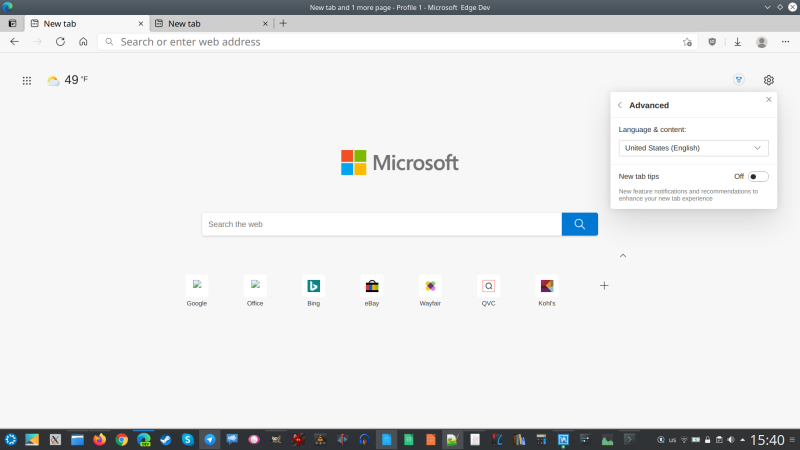Open the eBay quick link tile

tap(372, 291)
